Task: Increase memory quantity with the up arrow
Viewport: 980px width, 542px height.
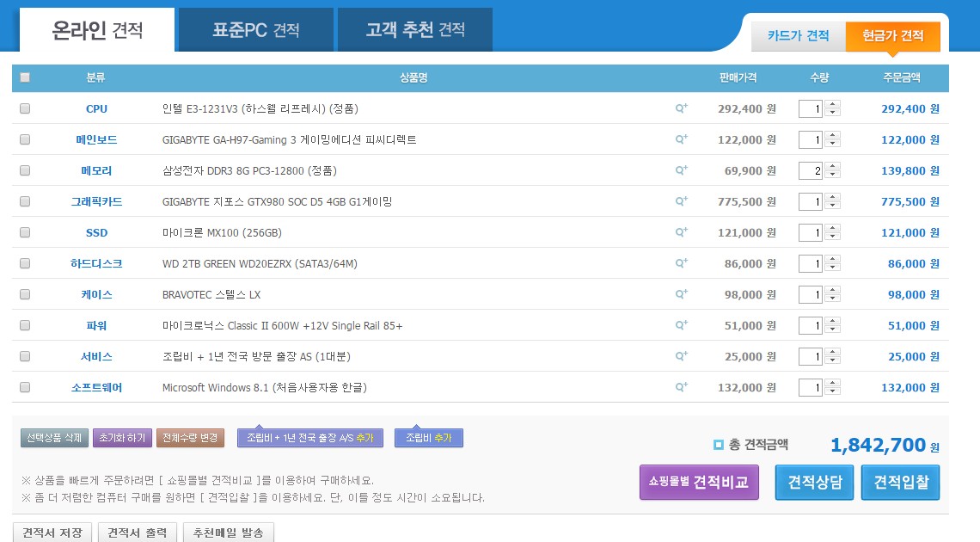Action: point(832,166)
